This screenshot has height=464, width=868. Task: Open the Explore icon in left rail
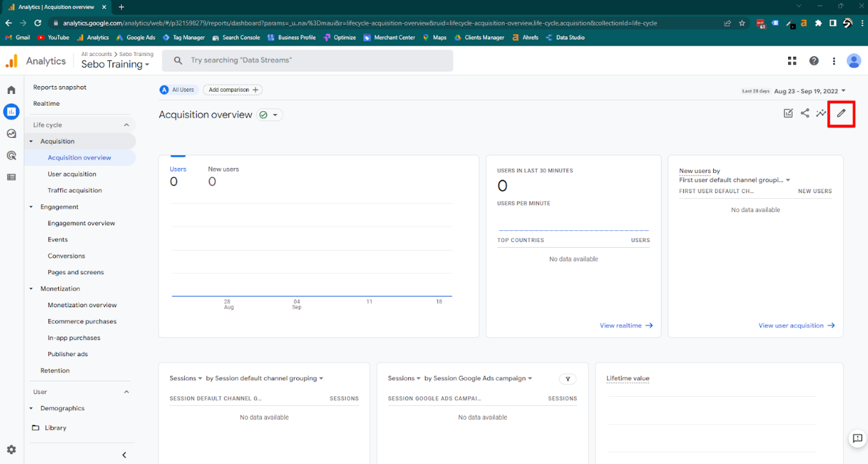11,134
